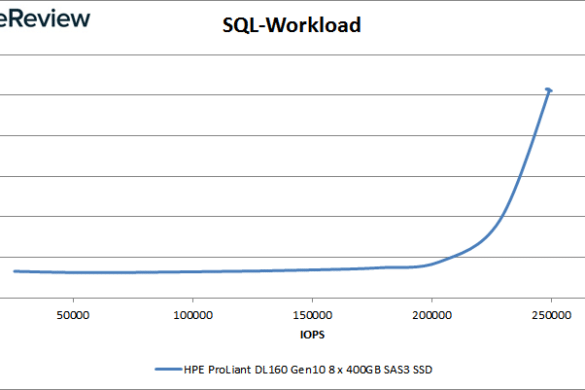Click the HPE ProLiant DL160 Gen10 legend text

click(308, 370)
